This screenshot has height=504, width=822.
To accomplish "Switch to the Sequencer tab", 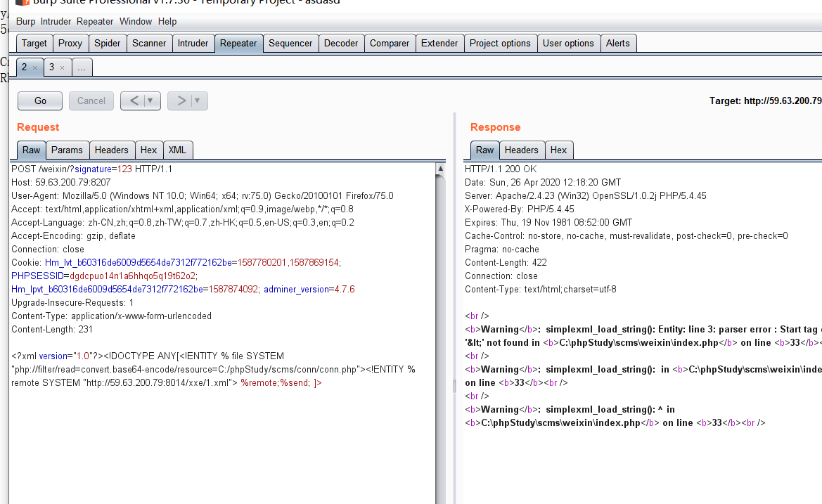I will [290, 44].
